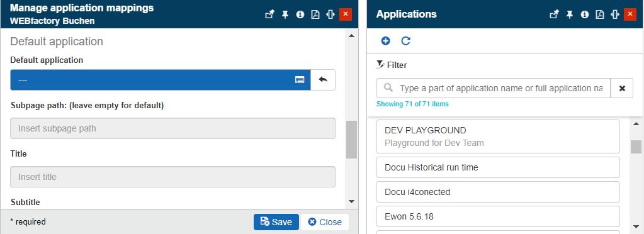The image size is (644, 234).
Task: Click the mappings panel scrollbar thumb
Action: 351,140
